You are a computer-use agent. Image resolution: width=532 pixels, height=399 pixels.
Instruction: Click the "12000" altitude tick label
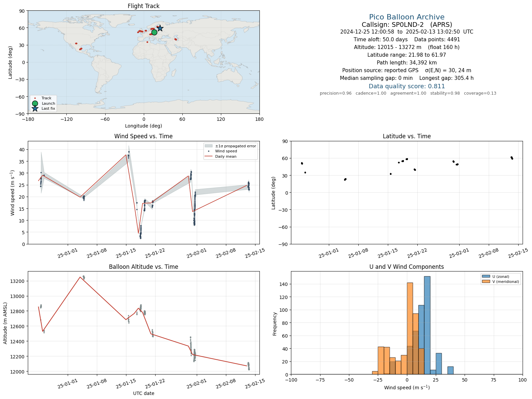(x=19, y=371)
